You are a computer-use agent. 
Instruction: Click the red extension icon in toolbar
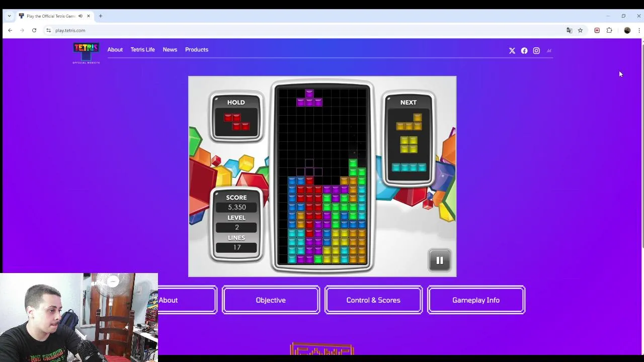click(x=597, y=30)
